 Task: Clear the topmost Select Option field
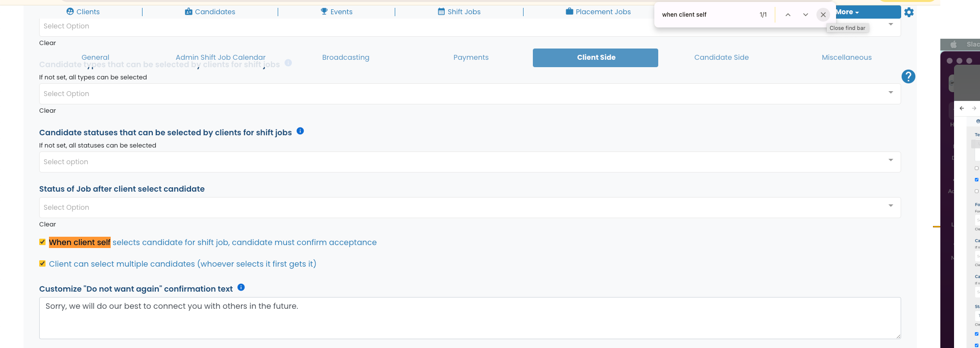tap(48, 43)
